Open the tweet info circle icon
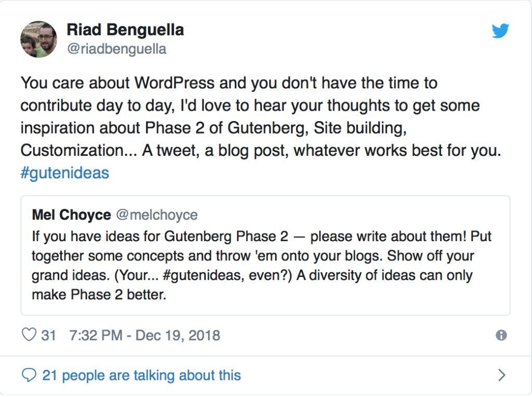The width and height of the screenshot is (532, 397). [501, 335]
